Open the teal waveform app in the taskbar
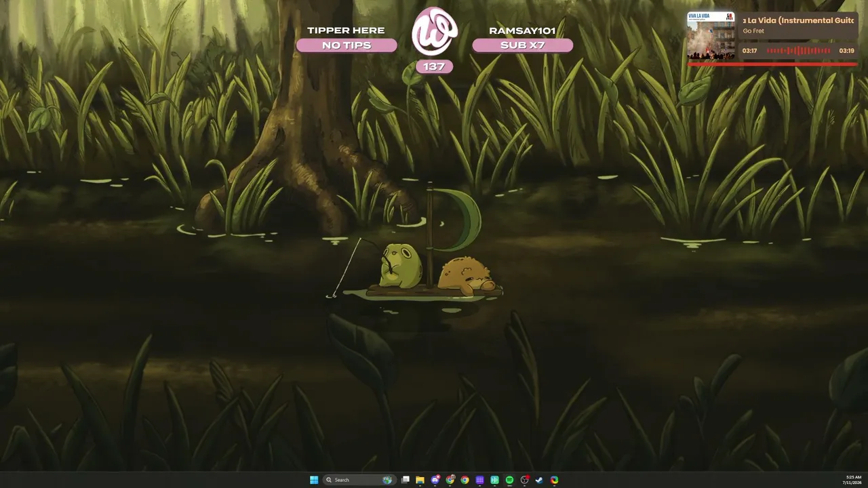This screenshot has height=488, width=868. click(495, 480)
